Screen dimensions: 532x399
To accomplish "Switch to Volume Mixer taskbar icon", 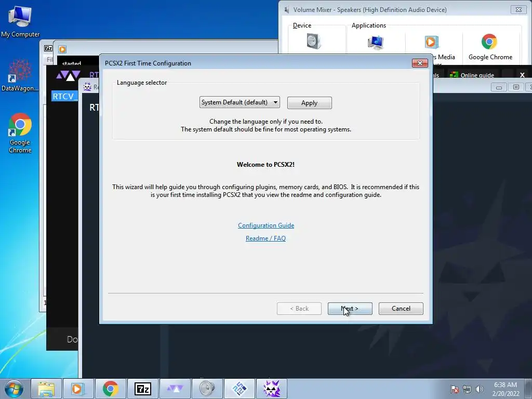I will pyautogui.click(x=207, y=389).
